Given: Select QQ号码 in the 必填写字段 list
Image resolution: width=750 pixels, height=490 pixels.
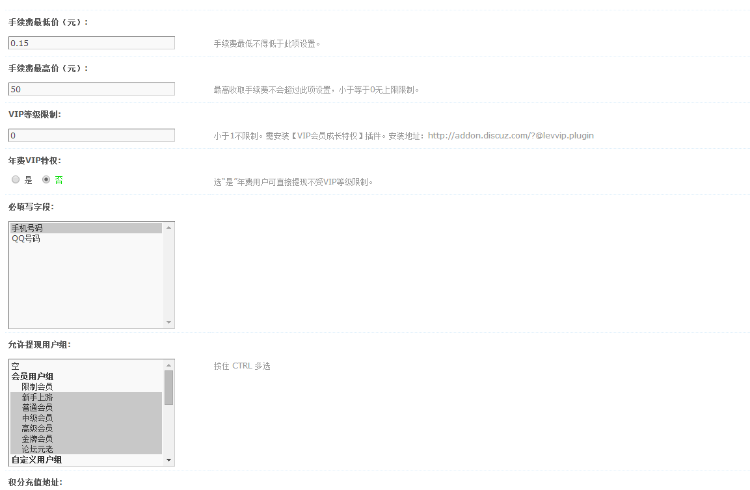Looking at the screenshot, I should tap(86, 238).
